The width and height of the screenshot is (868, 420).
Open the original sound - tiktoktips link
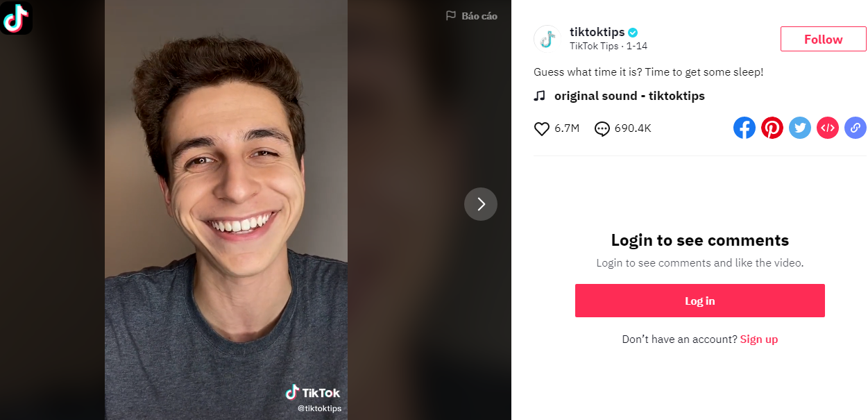click(629, 96)
